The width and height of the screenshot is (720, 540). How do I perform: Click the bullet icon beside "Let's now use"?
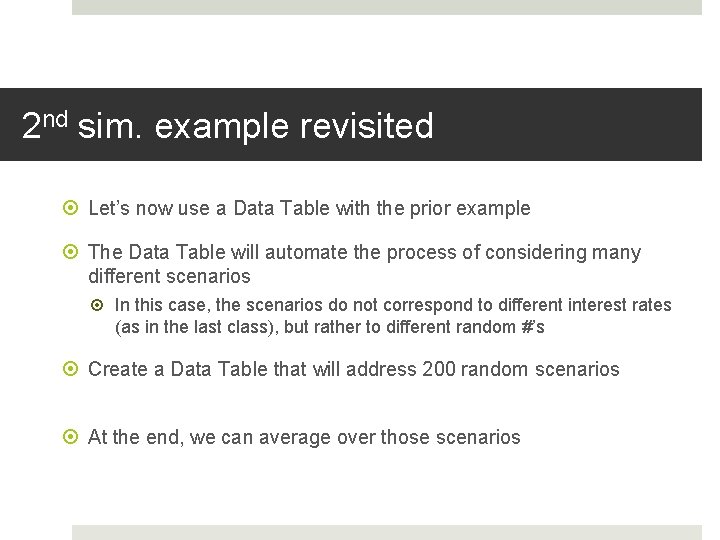70,208
